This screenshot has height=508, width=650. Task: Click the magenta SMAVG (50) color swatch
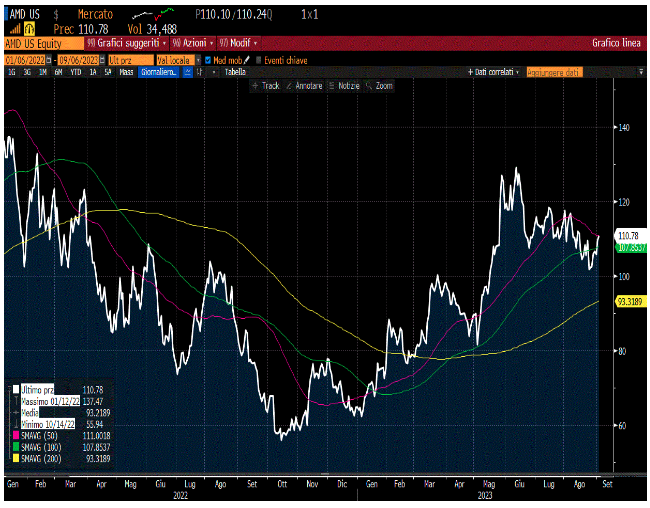[16, 435]
